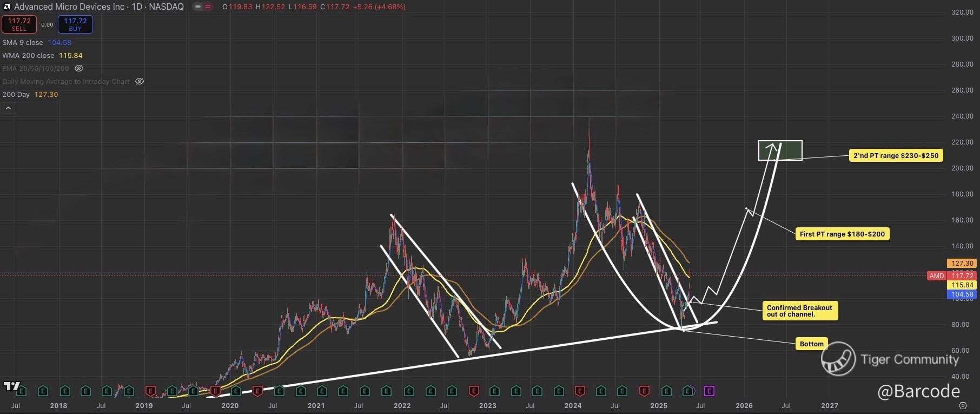
Task: Click the 0.00 spread value between SELL and BUY
Action: [48, 25]
